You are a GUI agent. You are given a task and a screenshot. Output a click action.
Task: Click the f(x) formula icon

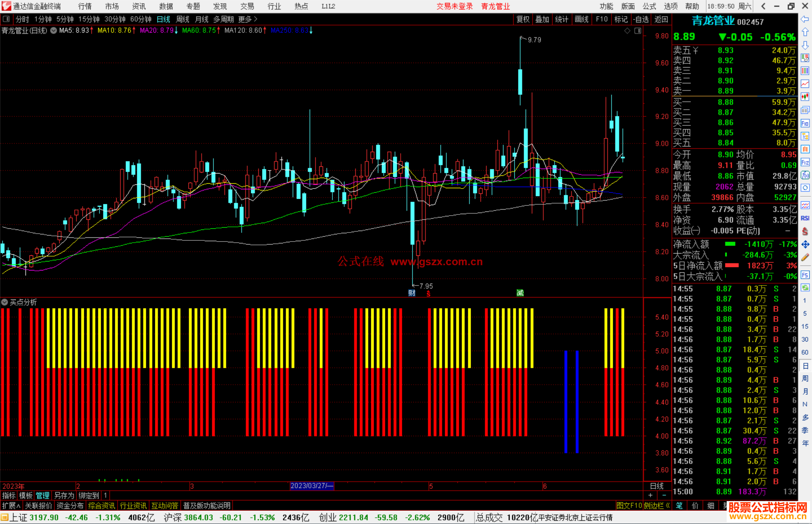(805, 175)
